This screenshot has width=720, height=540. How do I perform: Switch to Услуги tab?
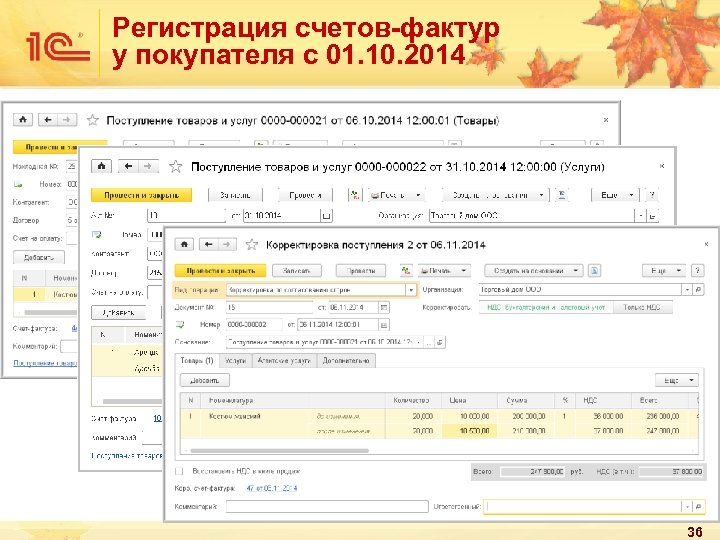236,360
